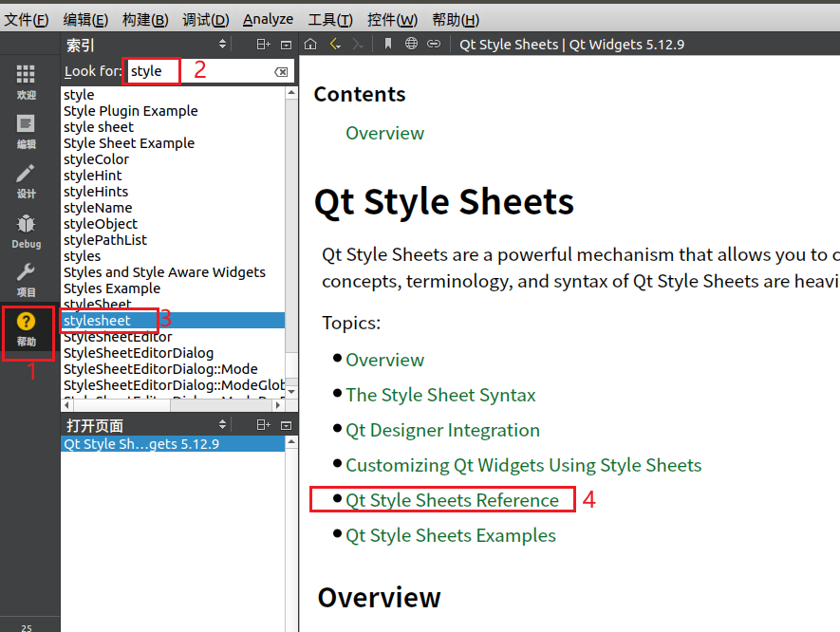Open Qt Style Sheets Reference link
Image resolution: width=840 pixels, height=632 pixels.
coord(452,500)
